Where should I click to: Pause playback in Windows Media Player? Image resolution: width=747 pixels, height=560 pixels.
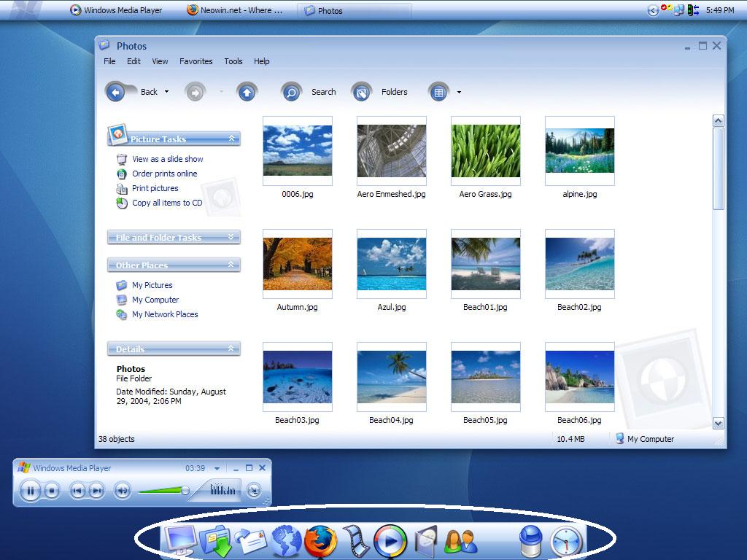tap(31, 491)
